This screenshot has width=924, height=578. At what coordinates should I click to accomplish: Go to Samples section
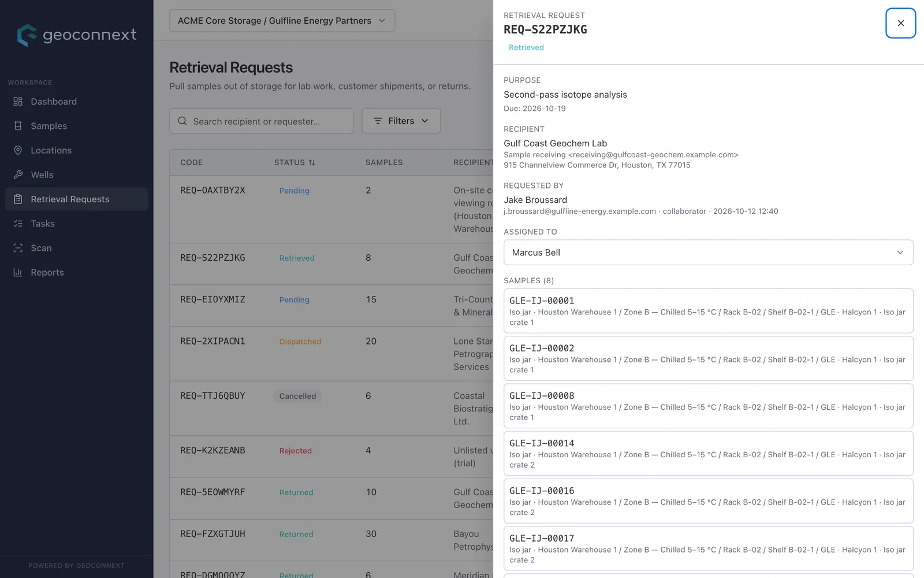(76, 126)
